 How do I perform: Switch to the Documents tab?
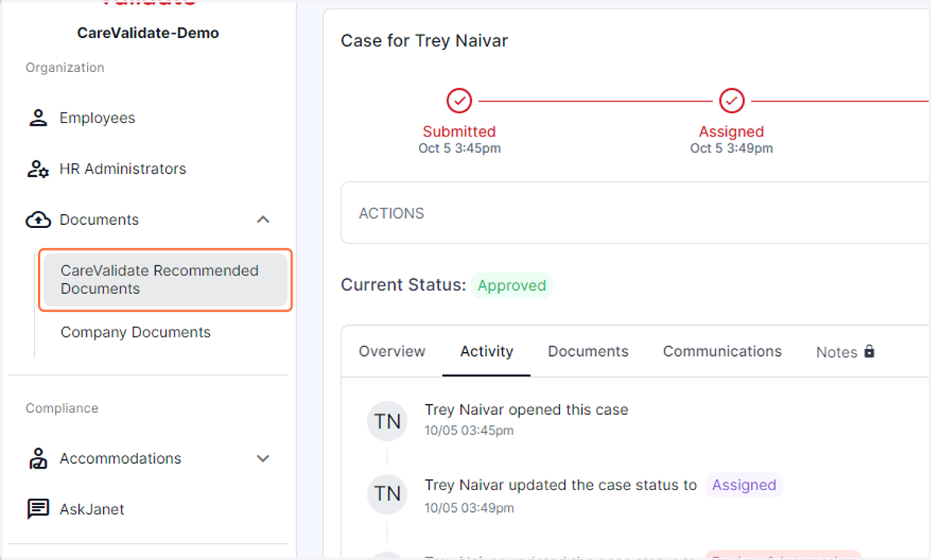(x=588, y=351)
